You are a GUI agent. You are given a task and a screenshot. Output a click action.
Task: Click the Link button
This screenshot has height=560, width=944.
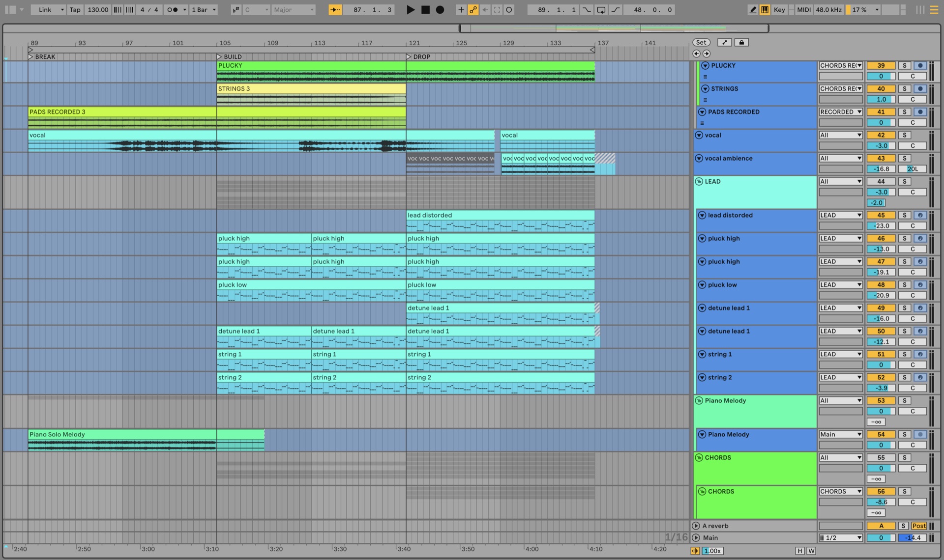tap(45, 9)
